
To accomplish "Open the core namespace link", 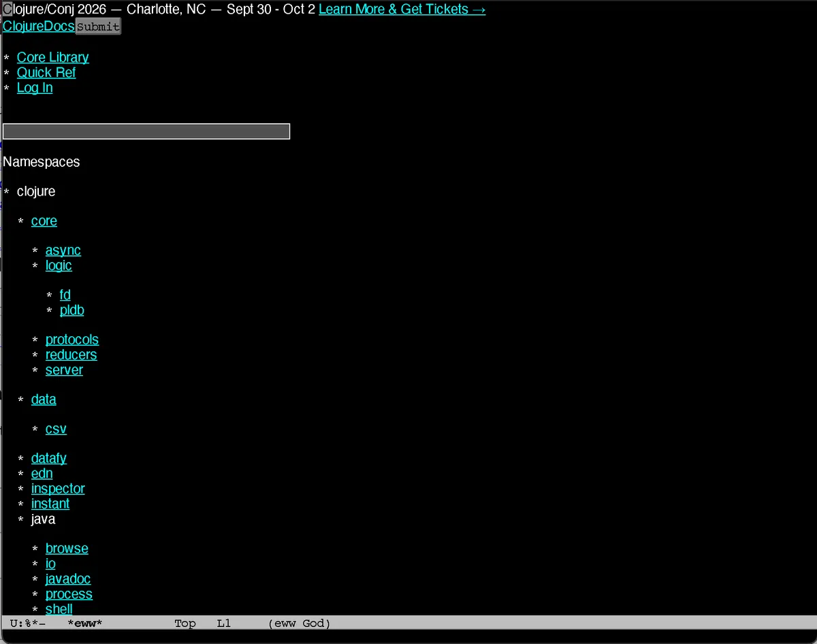I will point(44,221).
